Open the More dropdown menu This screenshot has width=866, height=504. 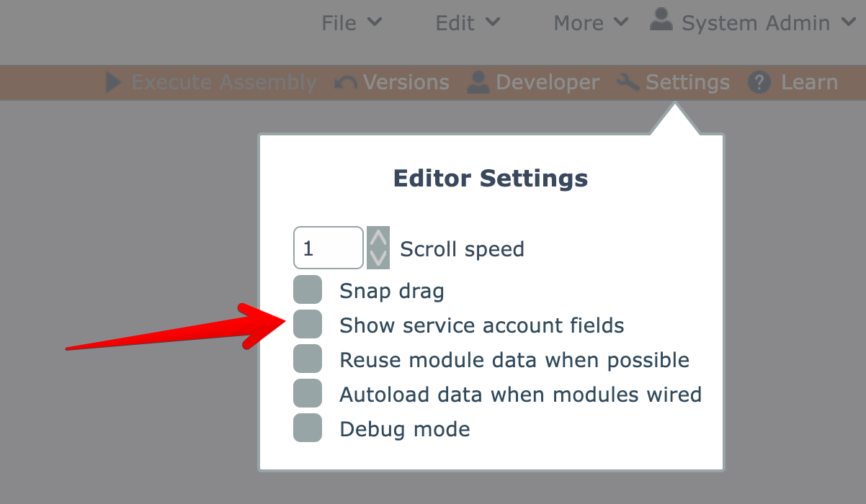590,23
